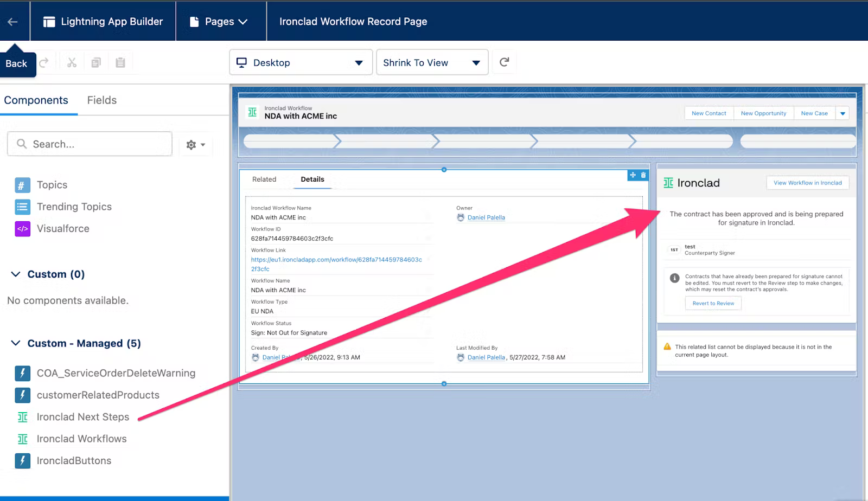Click the COA_ServiceOrderDeleteWarning lightning icon
This screenshot has width=868, height=501.
click(22, 373)
